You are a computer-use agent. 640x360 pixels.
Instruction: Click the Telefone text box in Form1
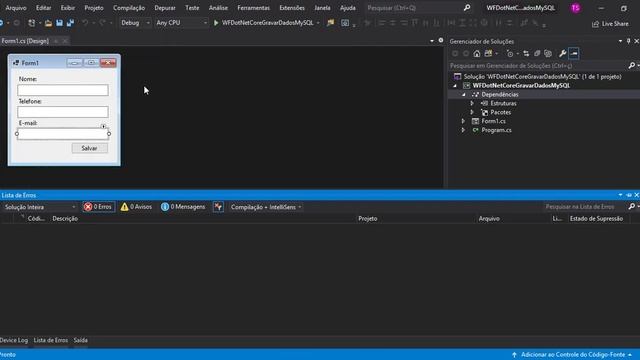point(63,112)
